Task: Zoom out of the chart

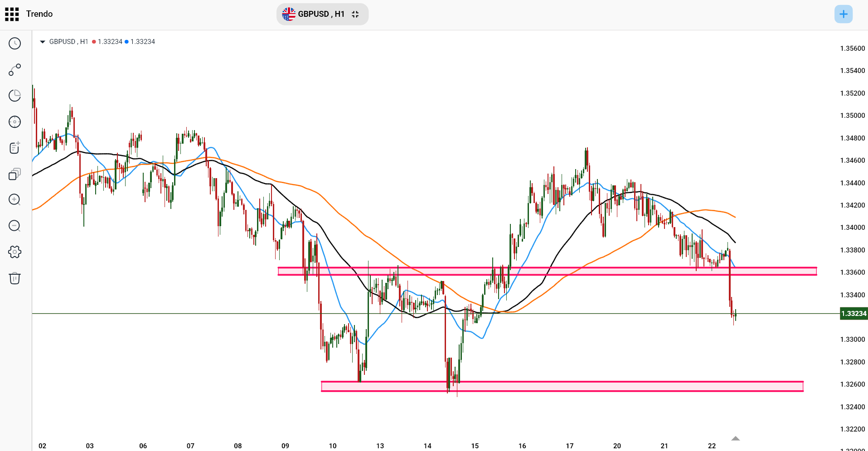Action: coord(15,226)
